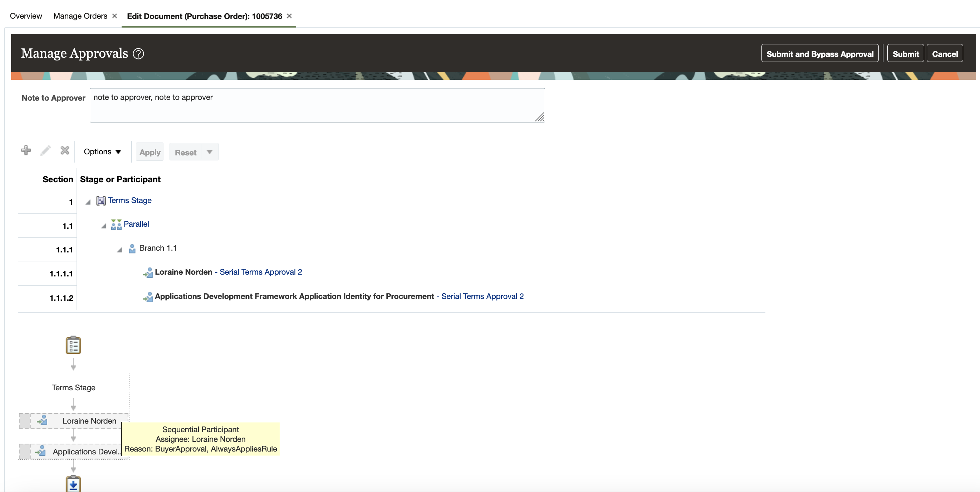The image size is (980, 492).
Task: Click Parallel participants icon in row 1.1
Action: coord(116,225)
